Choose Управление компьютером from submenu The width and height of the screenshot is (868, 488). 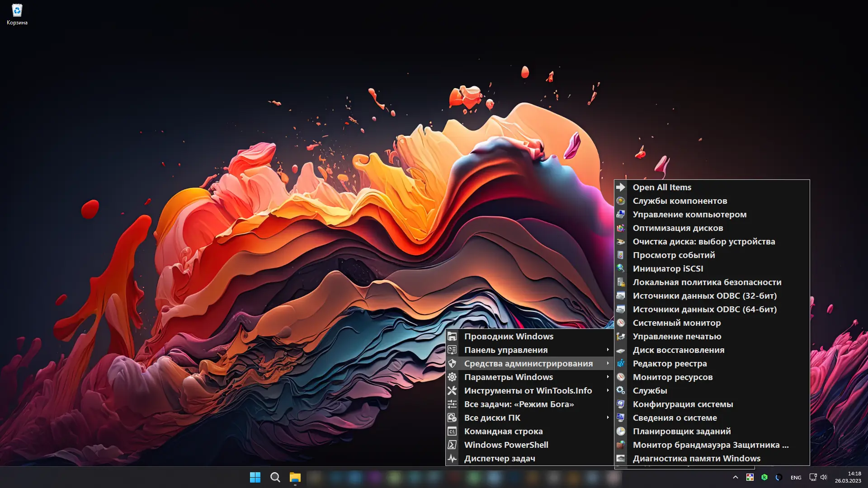tap(689, 214)
